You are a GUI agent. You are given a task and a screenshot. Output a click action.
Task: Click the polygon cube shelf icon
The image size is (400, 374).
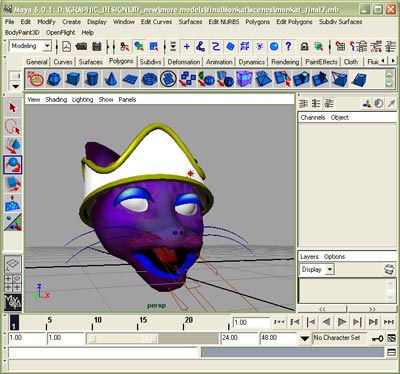coord(73,79)
